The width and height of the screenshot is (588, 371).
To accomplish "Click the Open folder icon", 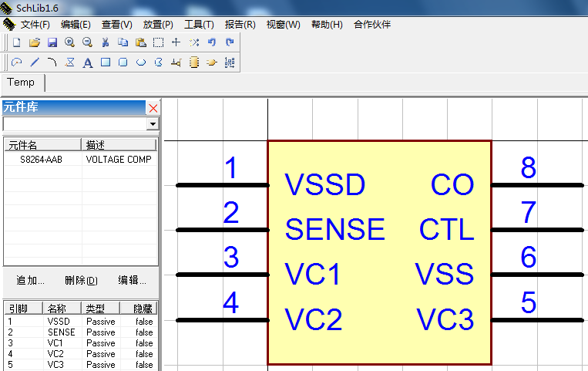I will point(34,42).
